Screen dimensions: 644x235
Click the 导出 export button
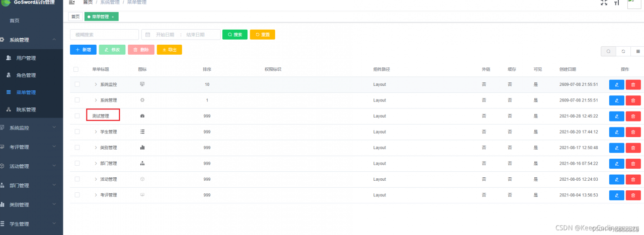click(x=170, y=50)
